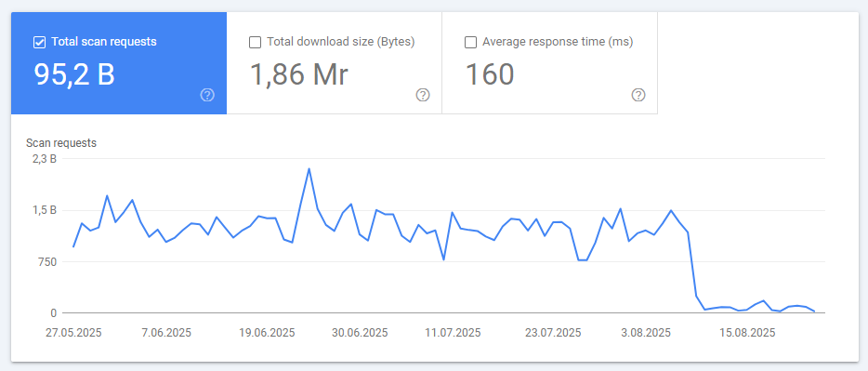Click the 3.08.2025 date label on the axis
The width and height of the screenshot is (868, 371).
646,333
